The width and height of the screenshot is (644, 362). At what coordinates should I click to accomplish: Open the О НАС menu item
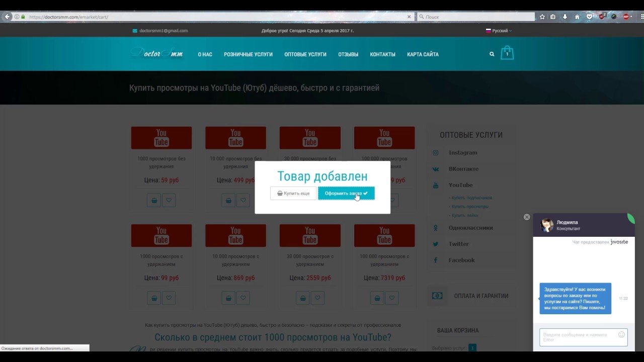tap(205, 54)
